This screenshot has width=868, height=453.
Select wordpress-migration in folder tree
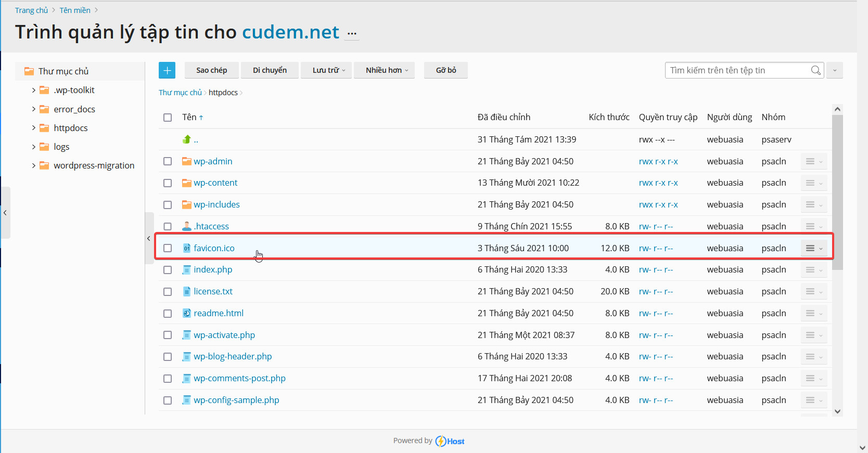(x=94, y=165)
